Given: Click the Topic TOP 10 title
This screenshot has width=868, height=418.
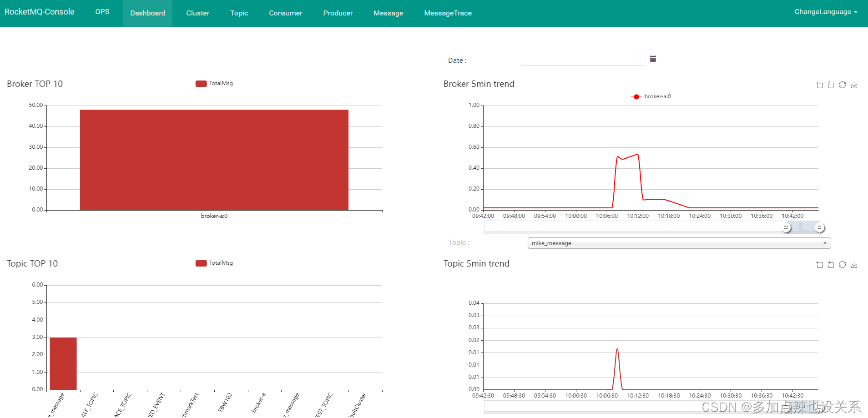Looking at the screenshot, I should (x=32, y=263).
